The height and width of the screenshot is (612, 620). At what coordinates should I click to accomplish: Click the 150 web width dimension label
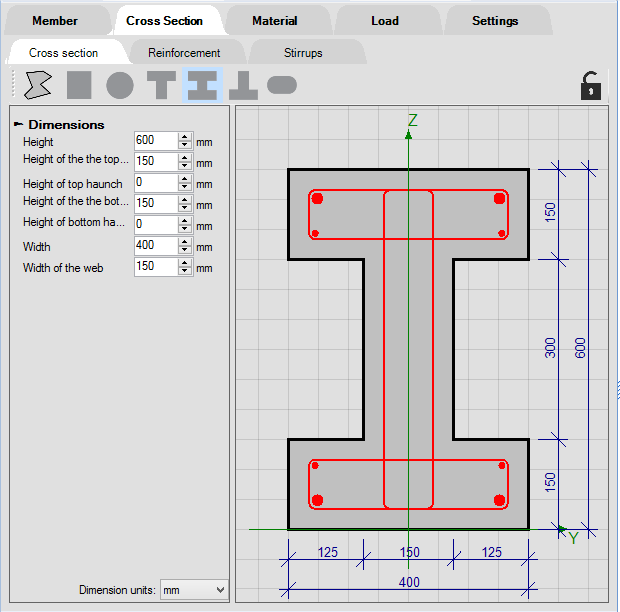(409, 552)
